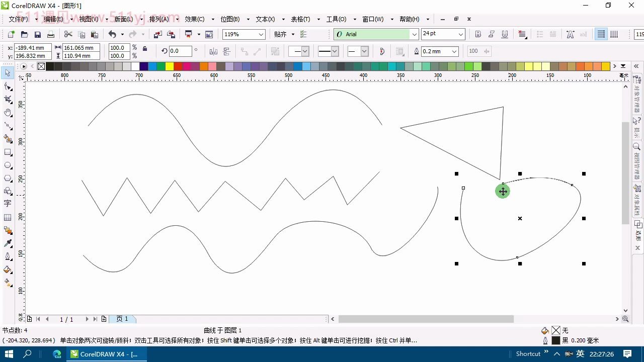Image resolution: width=644 pixels, height=362 pixels.
Task: Go to the next page arrow
Action: (x=87, y=319)
